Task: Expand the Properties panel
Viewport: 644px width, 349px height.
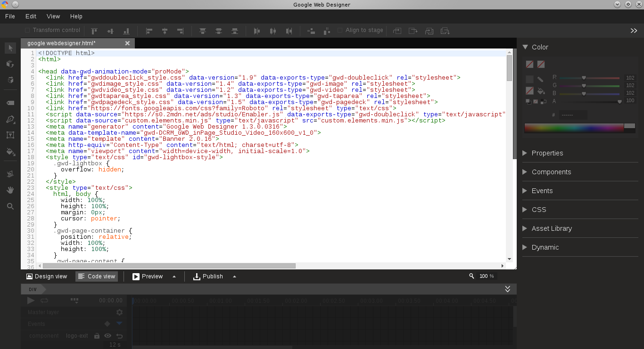Action: [x=547, y=153]
